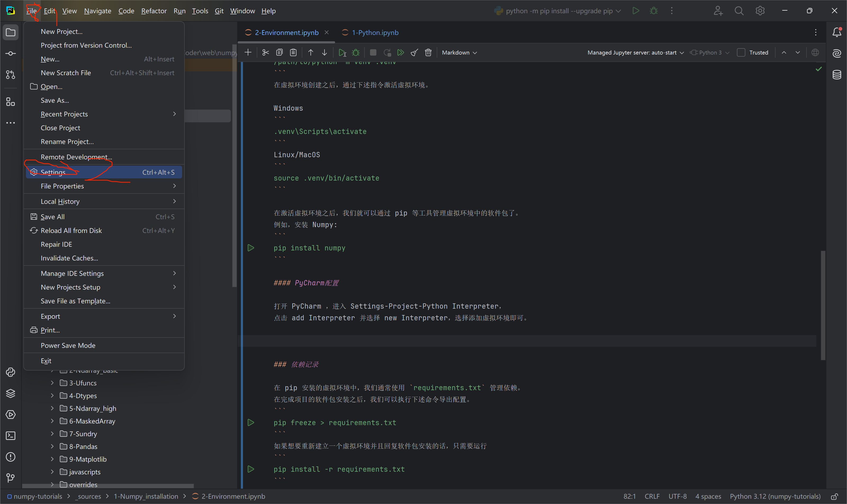The height and width of the screenshot is (504, 847).
Task: Open the Git tool window icon
Action: [11, 478]
